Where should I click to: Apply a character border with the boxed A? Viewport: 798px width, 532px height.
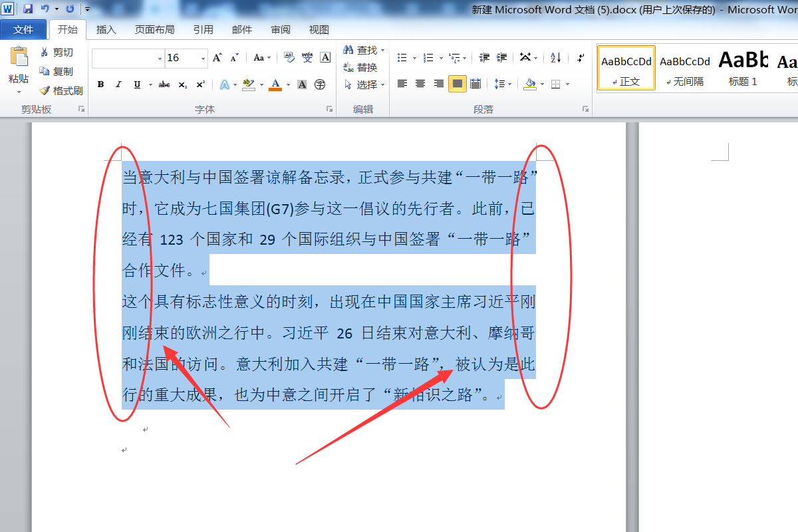point(325,58)
